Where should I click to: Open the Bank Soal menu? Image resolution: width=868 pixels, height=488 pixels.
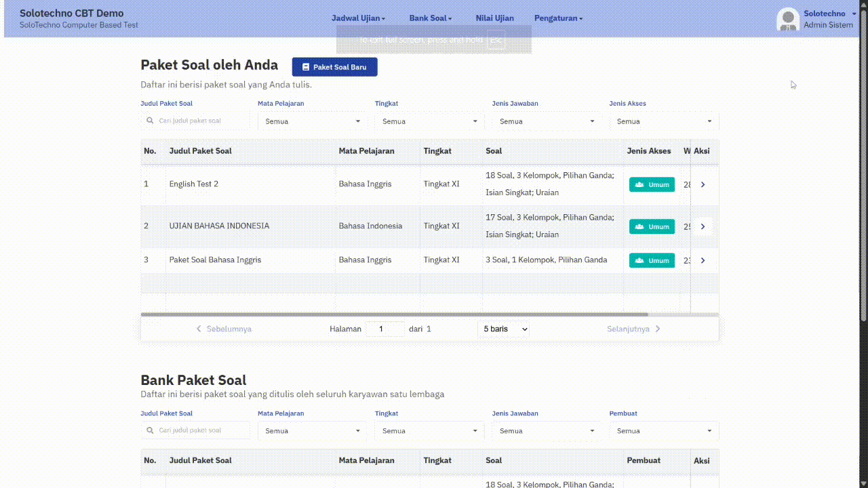tap(430, 18)
